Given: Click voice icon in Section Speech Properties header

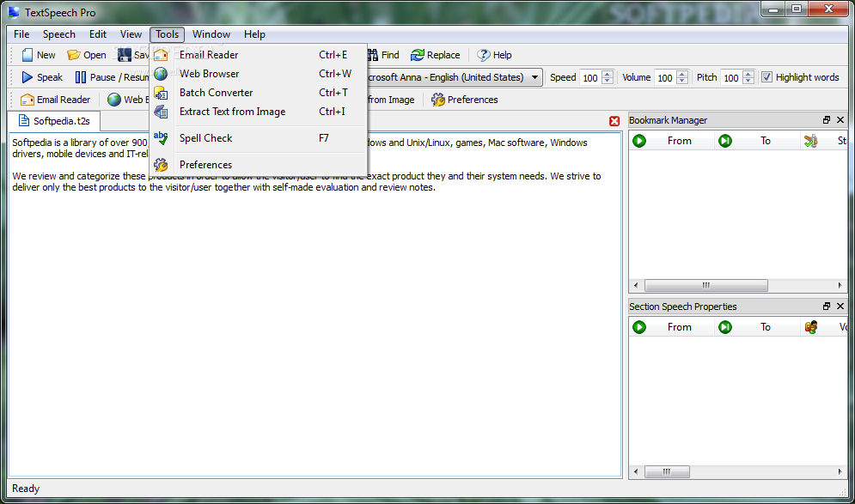Looking at the screenshot, I should (811, 327).
